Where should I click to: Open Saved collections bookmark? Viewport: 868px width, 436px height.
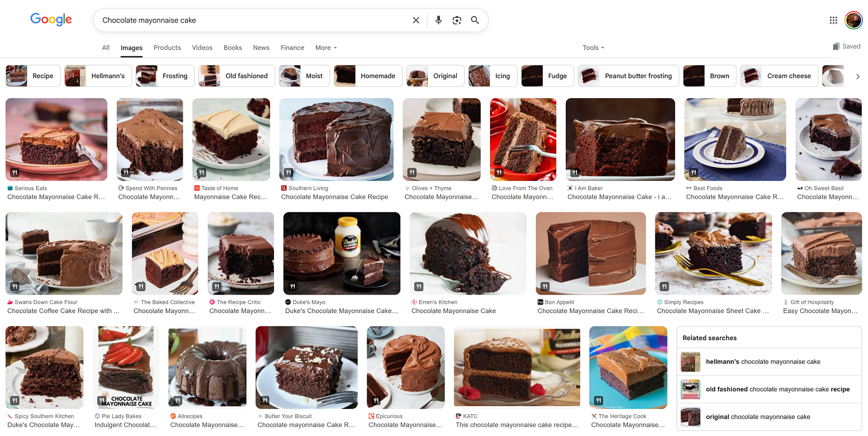tap(847, 47)
